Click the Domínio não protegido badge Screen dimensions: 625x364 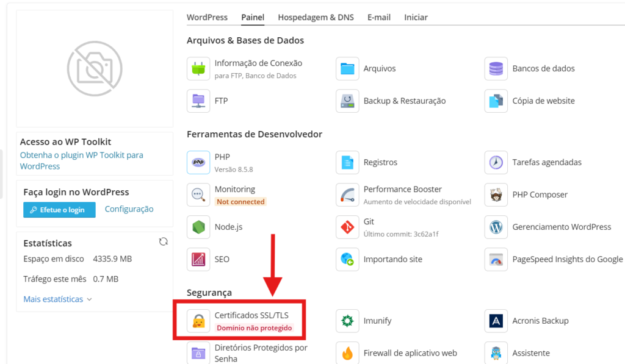(x=255, y=328)
